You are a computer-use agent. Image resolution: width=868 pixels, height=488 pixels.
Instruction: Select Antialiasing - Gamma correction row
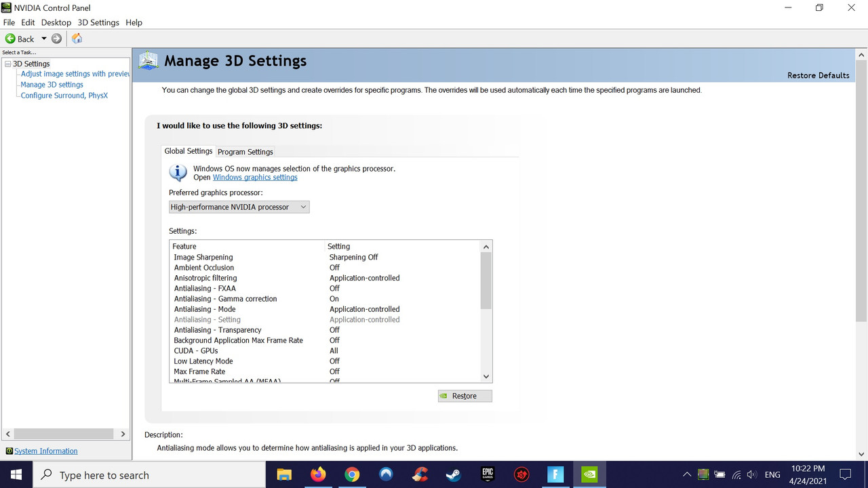324,299
